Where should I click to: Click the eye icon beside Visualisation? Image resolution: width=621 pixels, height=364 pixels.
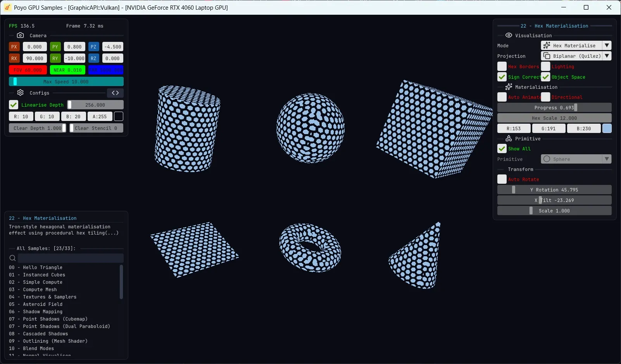click(x=509, y=35)
